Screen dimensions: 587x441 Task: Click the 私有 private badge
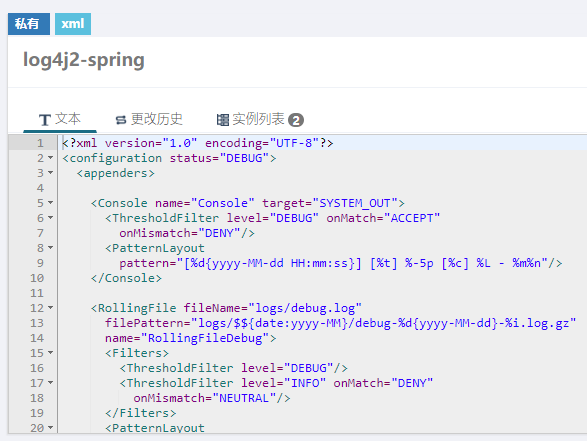click(29, 24)
